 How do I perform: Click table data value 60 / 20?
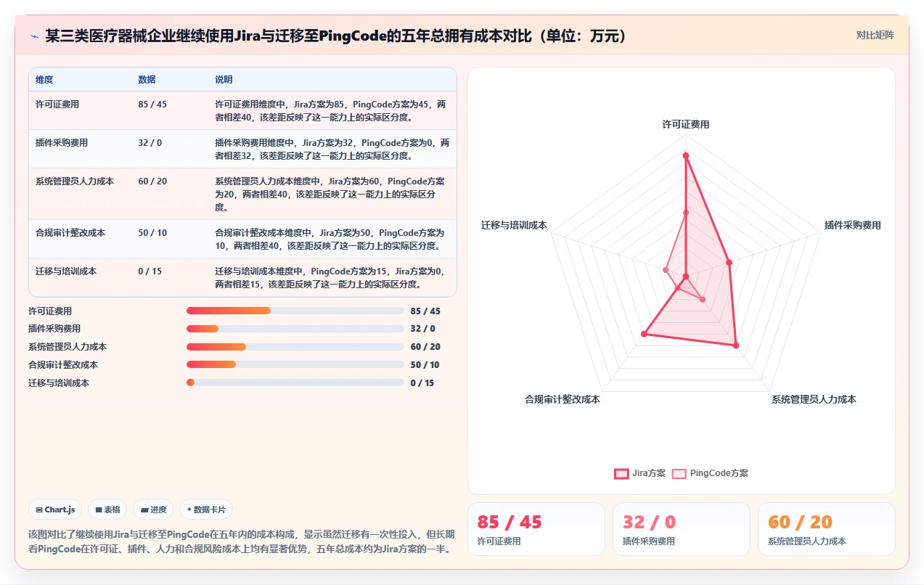[152, 181]
